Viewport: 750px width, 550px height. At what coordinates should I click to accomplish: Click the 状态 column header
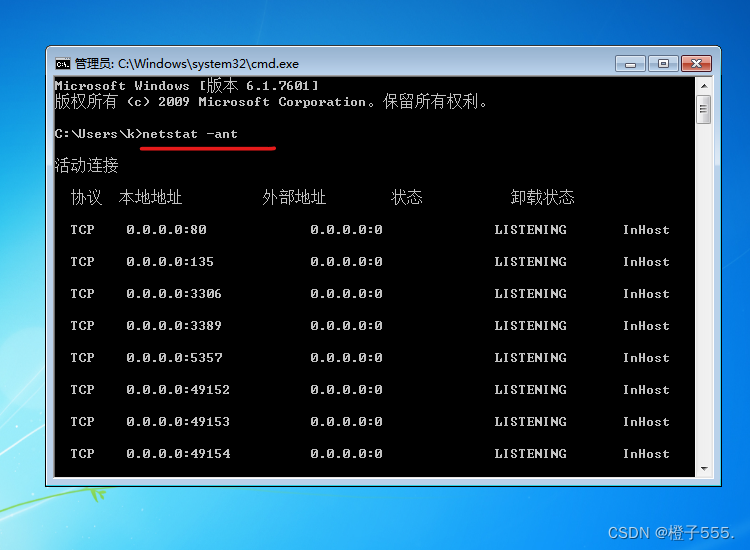407,197
